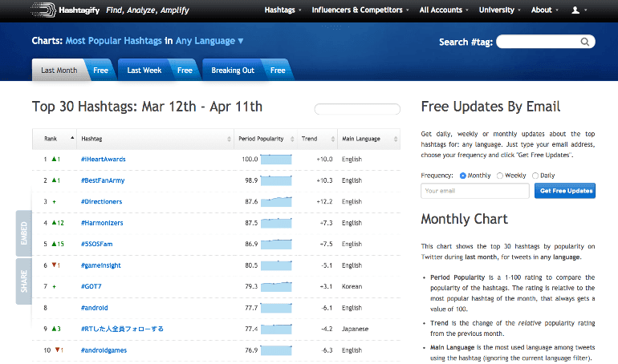Image resolution: width=618 pixels, height=364 pixels.
Task: Open the SHARE side tab
Action: coord(23,281)
